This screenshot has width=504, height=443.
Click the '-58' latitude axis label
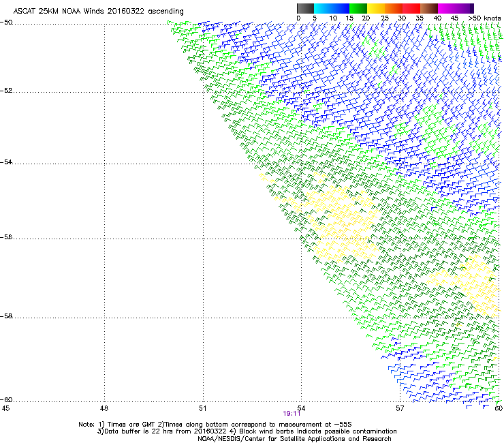[x=6, y=316]
